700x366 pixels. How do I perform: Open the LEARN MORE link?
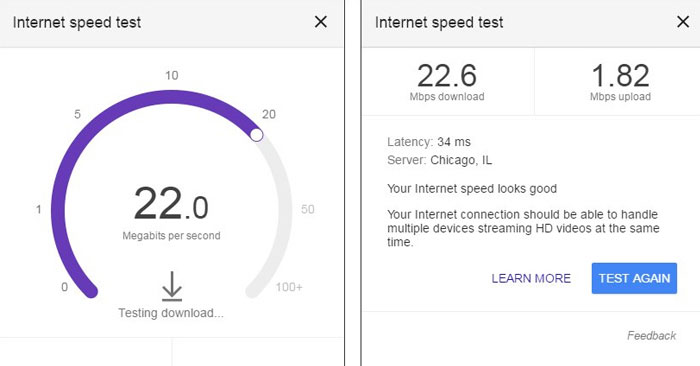pyautogui.click(x=531, y=279)
